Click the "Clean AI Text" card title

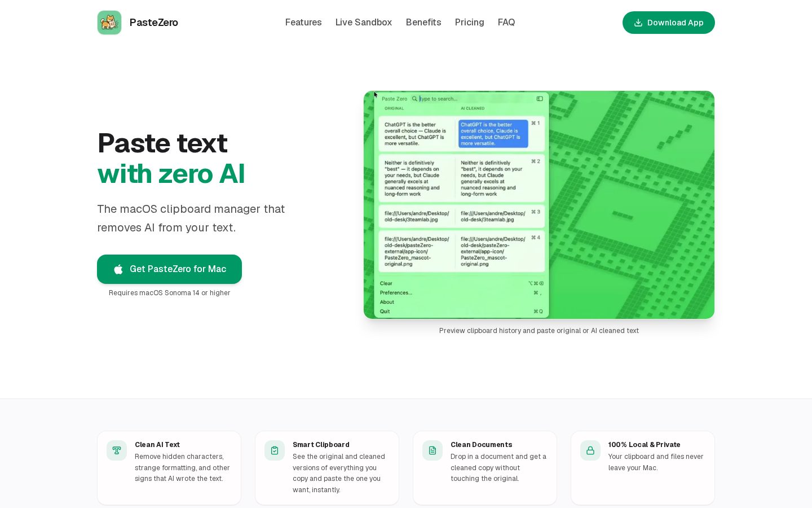pyautogui.click(x=157, y=445)
